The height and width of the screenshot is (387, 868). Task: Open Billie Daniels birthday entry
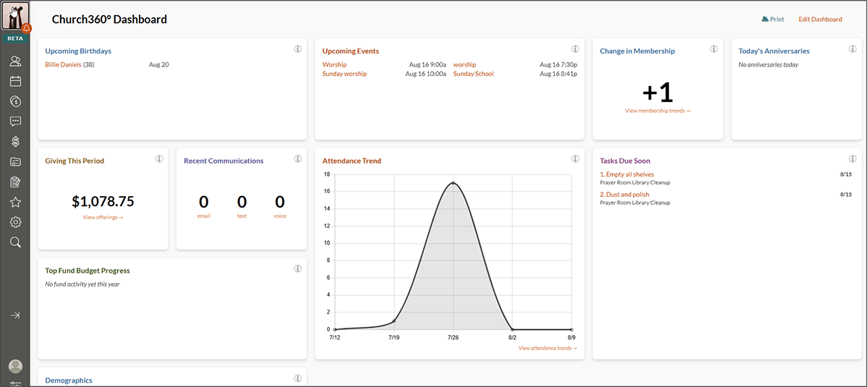63,65
